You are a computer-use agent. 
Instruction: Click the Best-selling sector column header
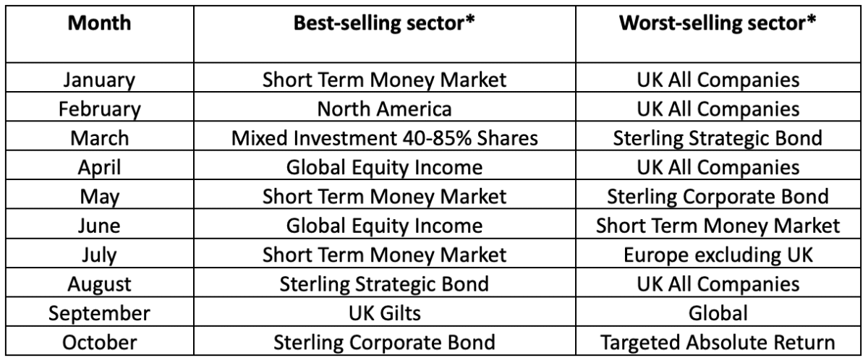point(384,22)
